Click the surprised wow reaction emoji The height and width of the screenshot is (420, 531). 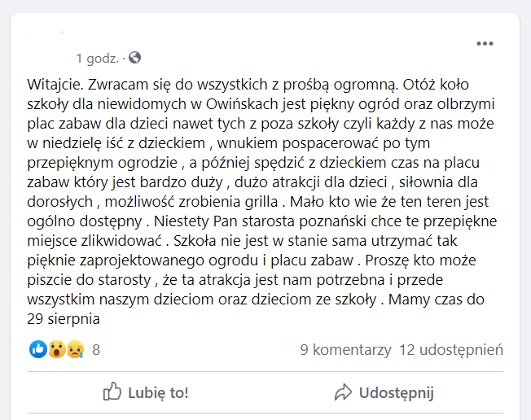point(56,349)
